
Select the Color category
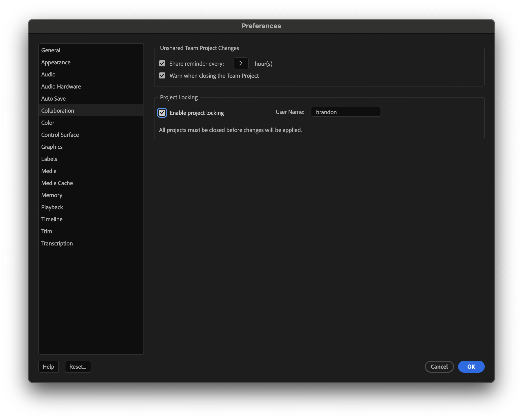coord(48,123)
